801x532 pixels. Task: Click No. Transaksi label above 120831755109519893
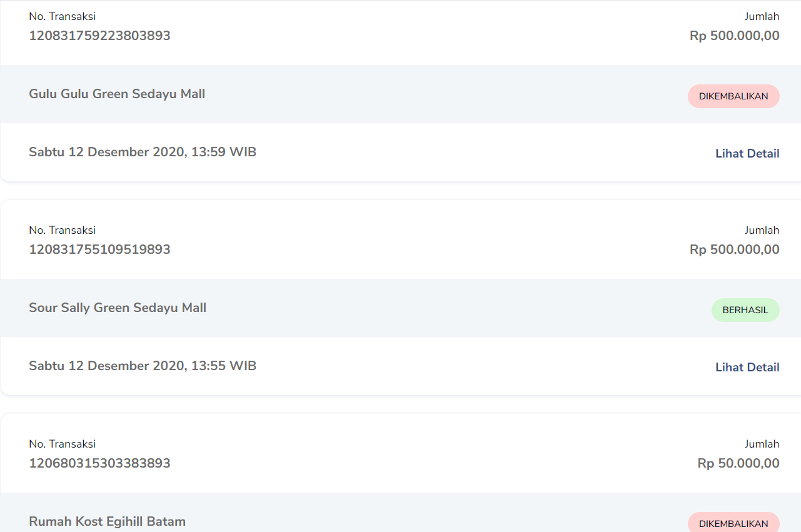[62, 231]
